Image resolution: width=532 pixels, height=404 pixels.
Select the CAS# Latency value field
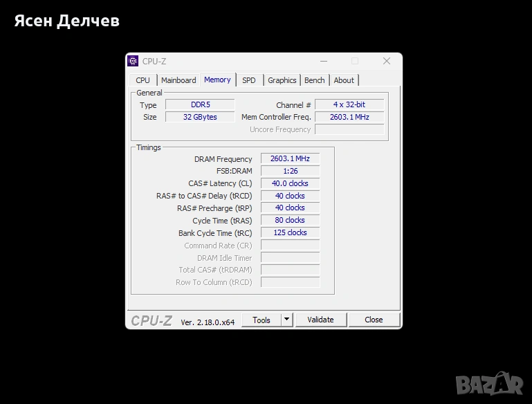point(290,184)
